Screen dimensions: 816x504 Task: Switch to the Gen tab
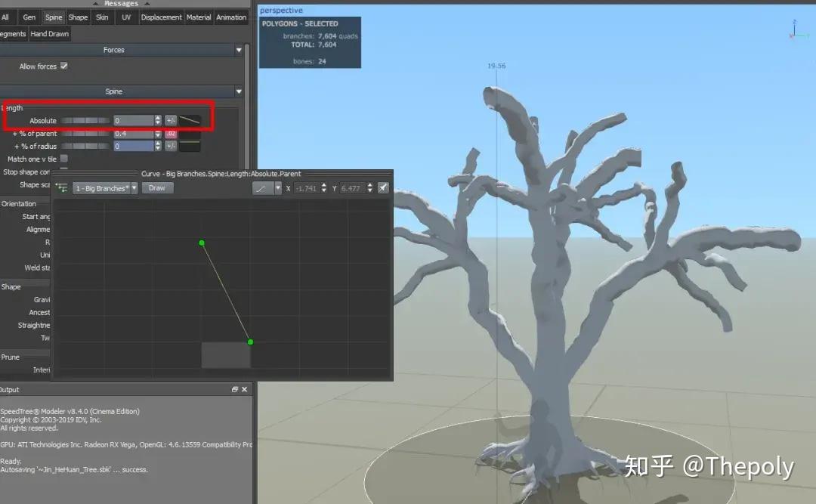coord(29,17)
